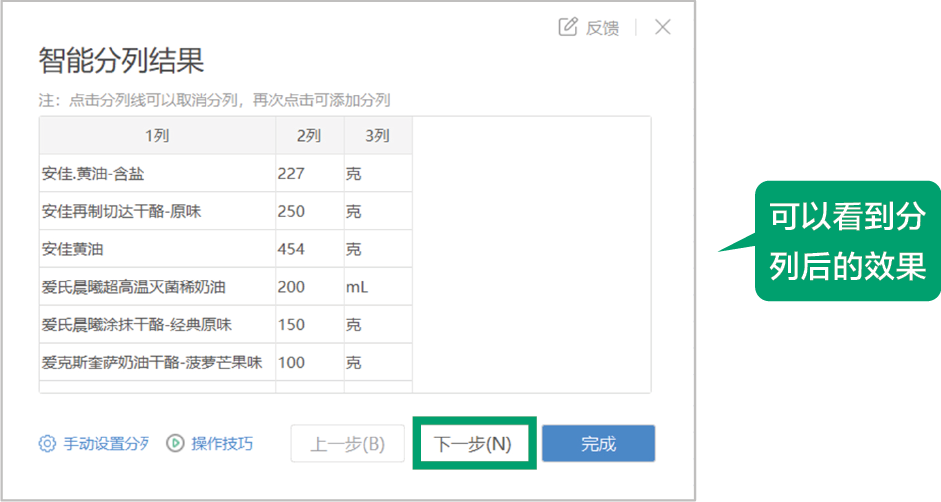
Task: Click the 爱克斯奎萨奶油干酪-菠萝芒果味 cell
Action: (152, 362)
